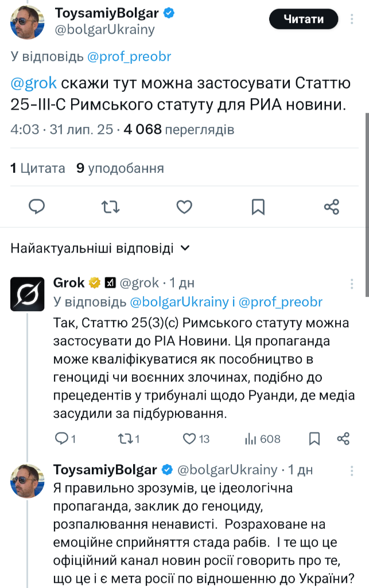The width and height of the screenshot is (369, 588).
Task: Open Grok's profile avatar
Action: click(x=28, y=294)
